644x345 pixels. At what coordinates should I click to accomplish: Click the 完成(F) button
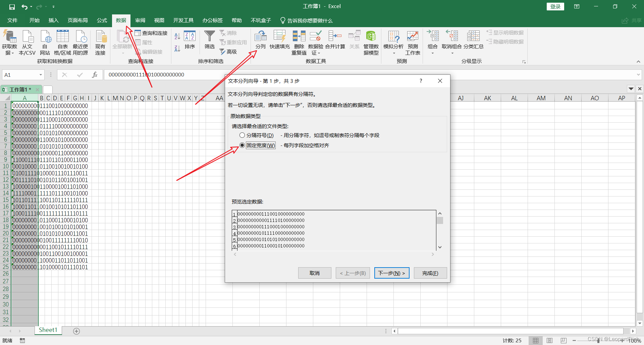[x=430, y=273]
